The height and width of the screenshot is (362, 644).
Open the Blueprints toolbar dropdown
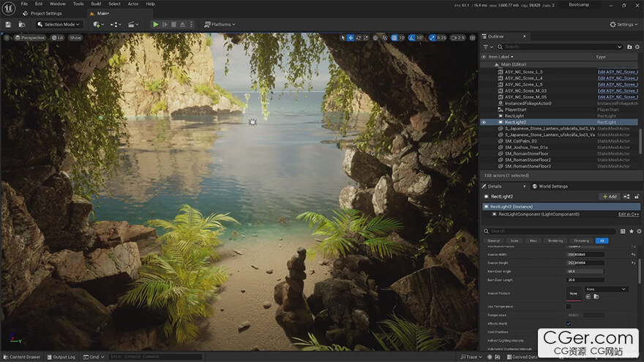(116, 25)
